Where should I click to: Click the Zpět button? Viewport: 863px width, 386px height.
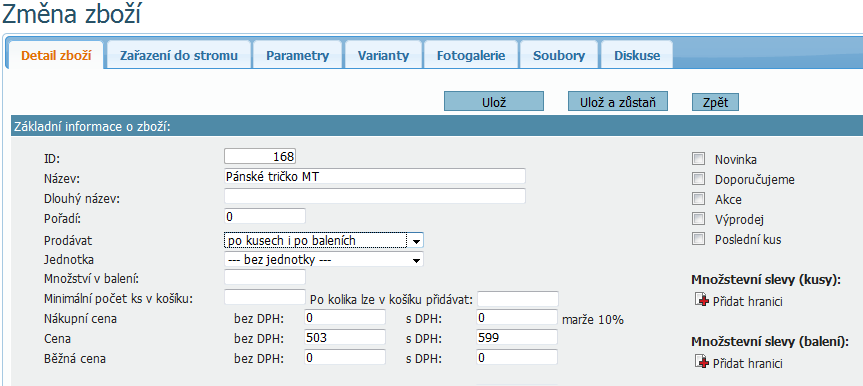tap(715, 102)
